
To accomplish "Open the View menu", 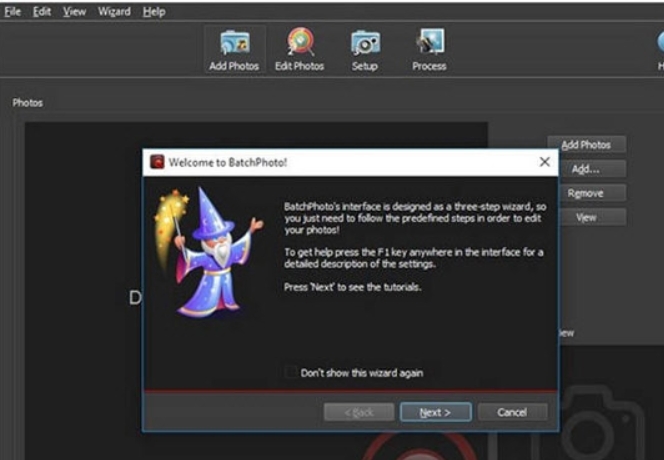I will point(75,12).
